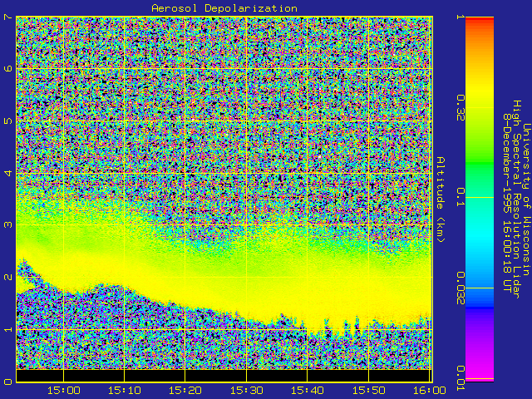532x399 pixels.
Task: Click the 'University of Wisconsin' caption
Action: pyautogui.click(x=526, y=199)
